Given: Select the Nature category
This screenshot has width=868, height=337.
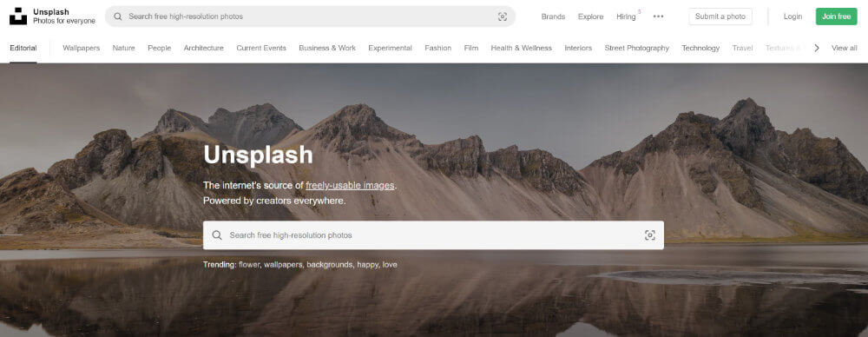Looking at the screenshot, I should click(123, 49).
